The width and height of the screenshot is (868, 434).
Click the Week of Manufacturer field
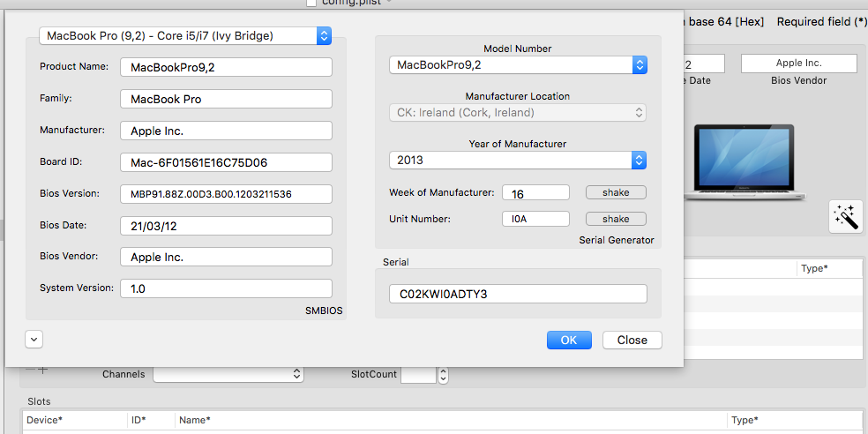pyautogui.click(x=535, y=192)
